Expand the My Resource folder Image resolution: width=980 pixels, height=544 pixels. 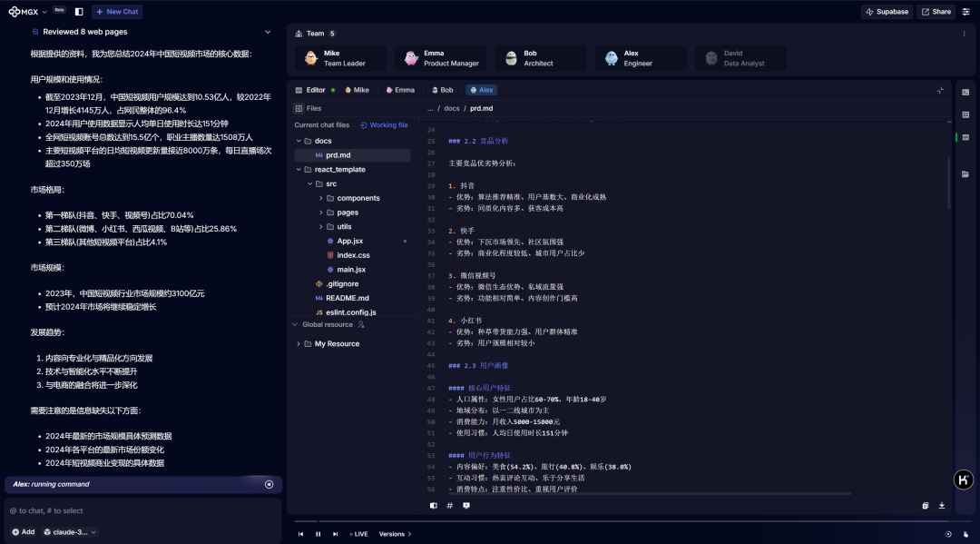click(299, 344)
